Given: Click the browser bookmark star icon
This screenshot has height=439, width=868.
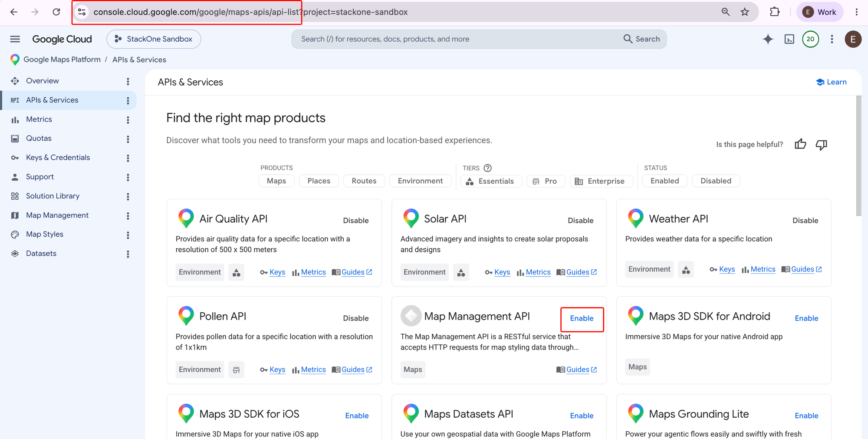Looking at the screenshot, I should point(745,12).
